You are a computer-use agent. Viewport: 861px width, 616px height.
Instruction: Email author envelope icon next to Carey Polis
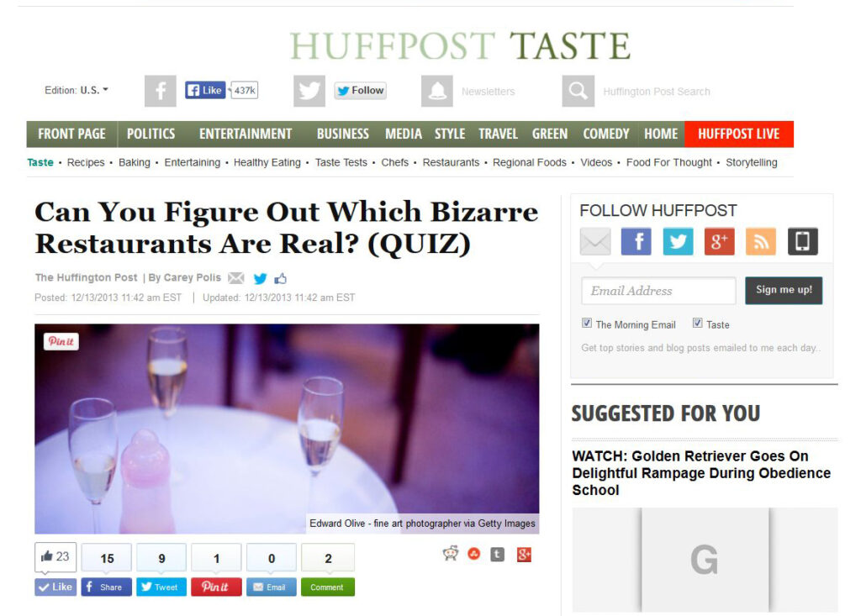point(236,278)
